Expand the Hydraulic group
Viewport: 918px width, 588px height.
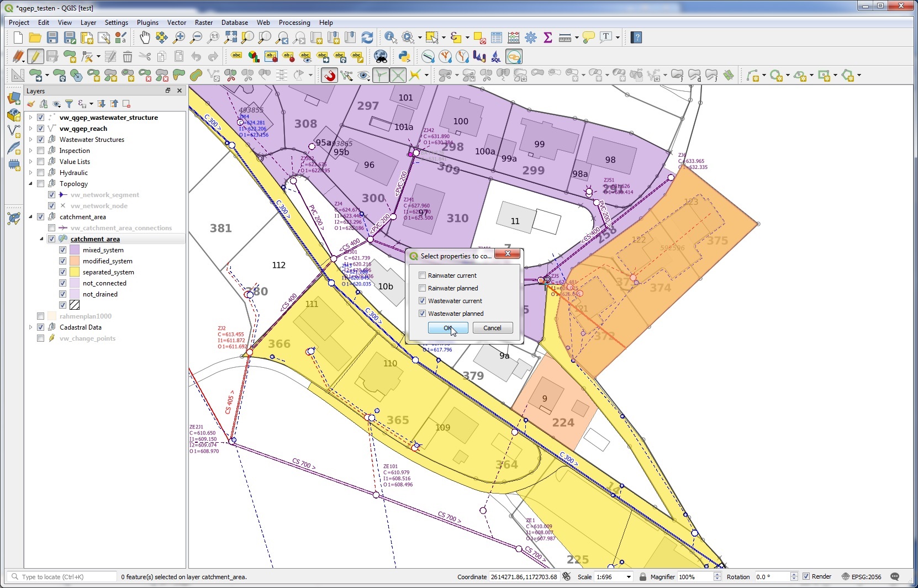coord(31,173)
